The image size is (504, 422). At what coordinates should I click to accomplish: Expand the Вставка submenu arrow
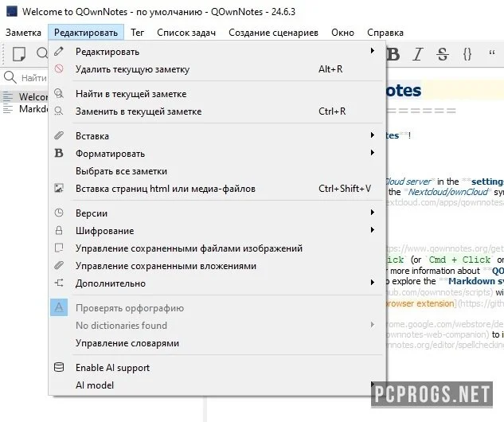(x=372, y=135)
